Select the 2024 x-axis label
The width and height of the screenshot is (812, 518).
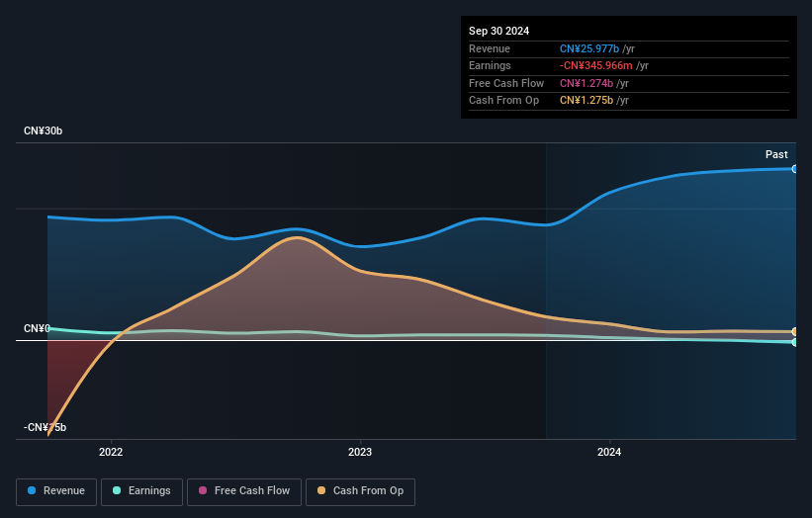[x=609, y=452]
